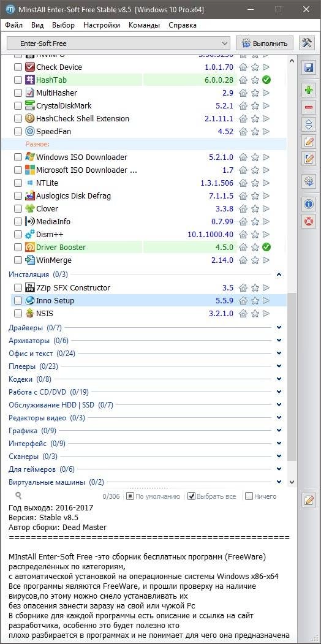Click the house icon for Dism++
The width and height of the screenshot is (321, 644).
click(x=243, y=235)
